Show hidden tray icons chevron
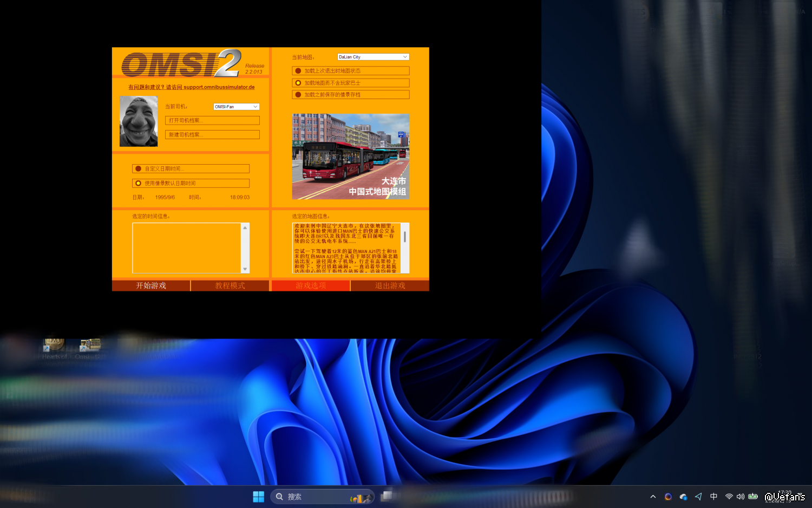 click(653, 497)
